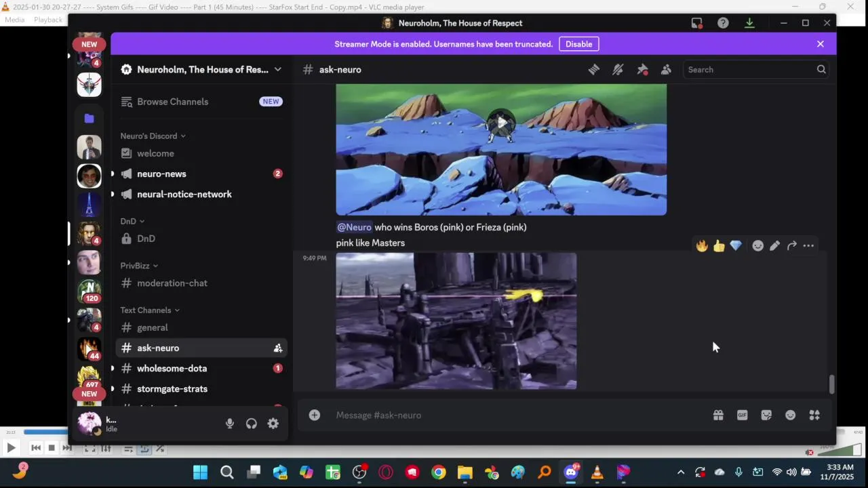The height and width of the screenshot is (488, 868).
Task: Open Discord Help question mark icon
Action: 723,23
